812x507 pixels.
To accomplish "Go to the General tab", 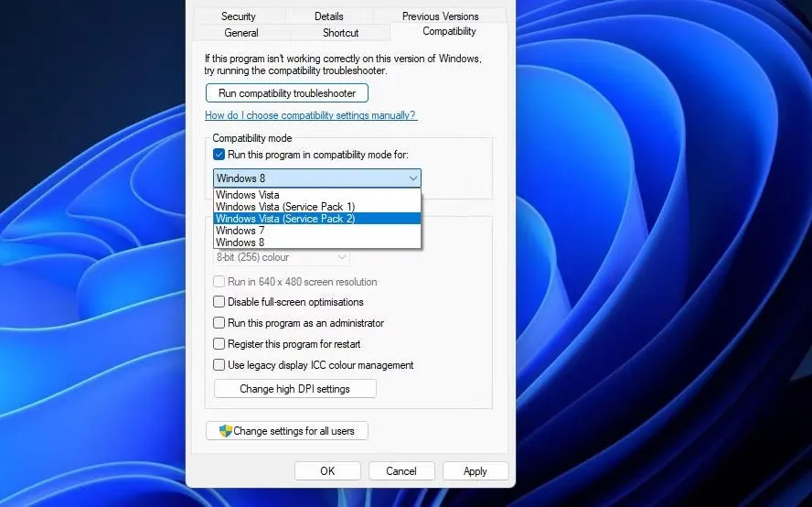I will (241, 33).
